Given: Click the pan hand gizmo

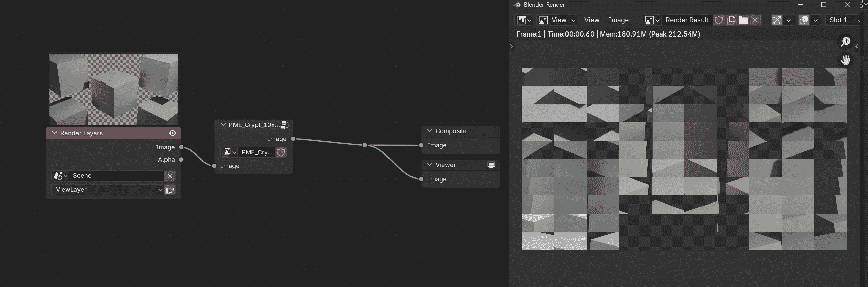Looking at the screenshot, I should point(845,60).
